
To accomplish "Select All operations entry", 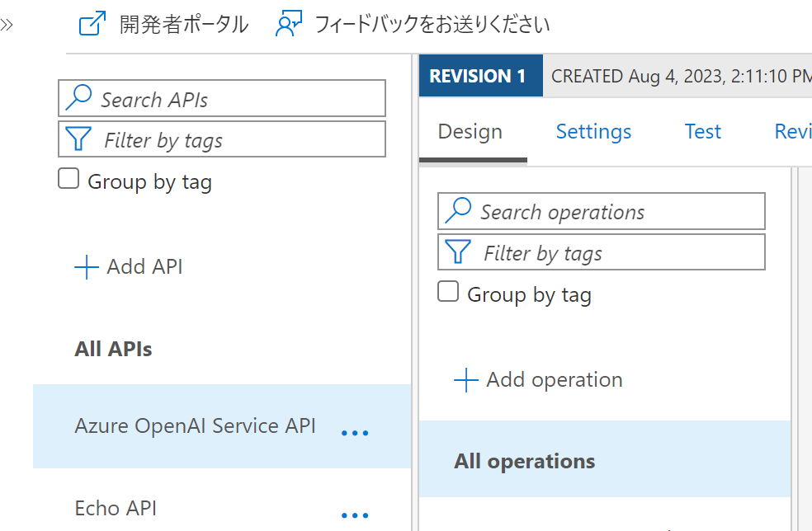I will tap(524, 461).
